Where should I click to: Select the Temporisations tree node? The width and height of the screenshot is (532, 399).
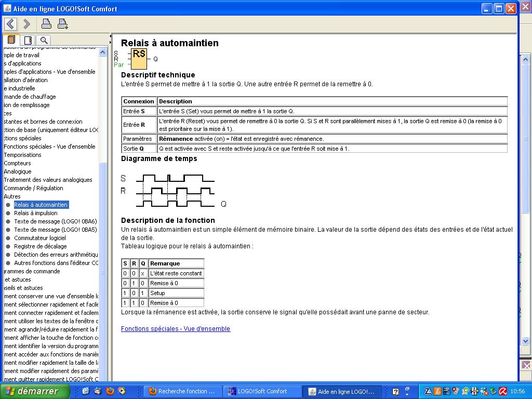pyautogui.click(x=22, y=155)
